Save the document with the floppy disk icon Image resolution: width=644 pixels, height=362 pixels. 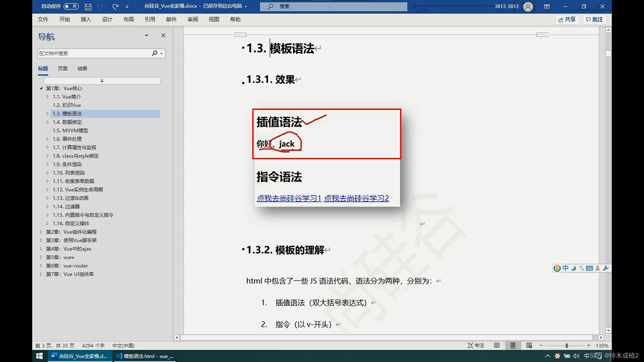pyautogui.click(x=88, y=6)
